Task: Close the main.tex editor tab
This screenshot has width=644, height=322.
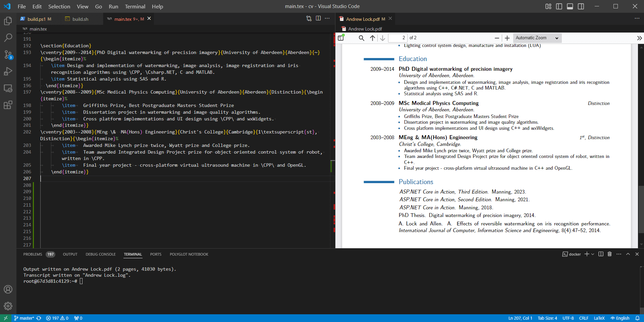Action: tap(149, 18)
